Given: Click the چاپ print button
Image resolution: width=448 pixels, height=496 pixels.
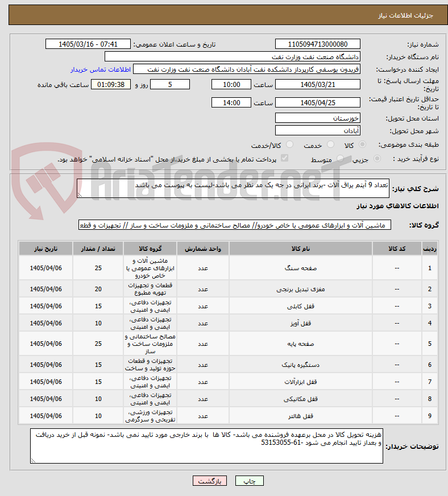Looking at the screenshot, I should tap(249, 481).
